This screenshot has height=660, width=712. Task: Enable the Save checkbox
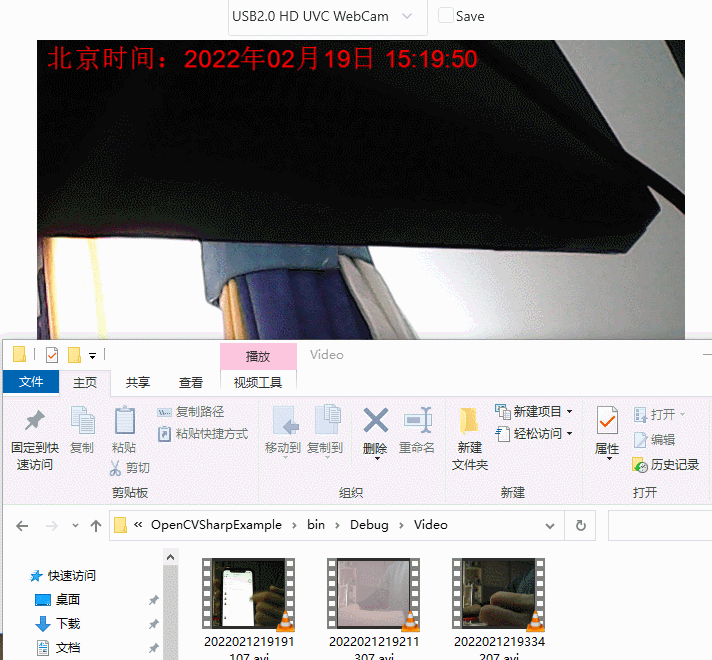click(x=446, y=16)
